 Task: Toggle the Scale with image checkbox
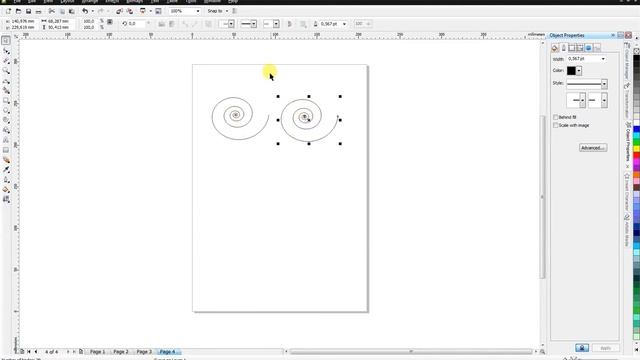[555, 125]
